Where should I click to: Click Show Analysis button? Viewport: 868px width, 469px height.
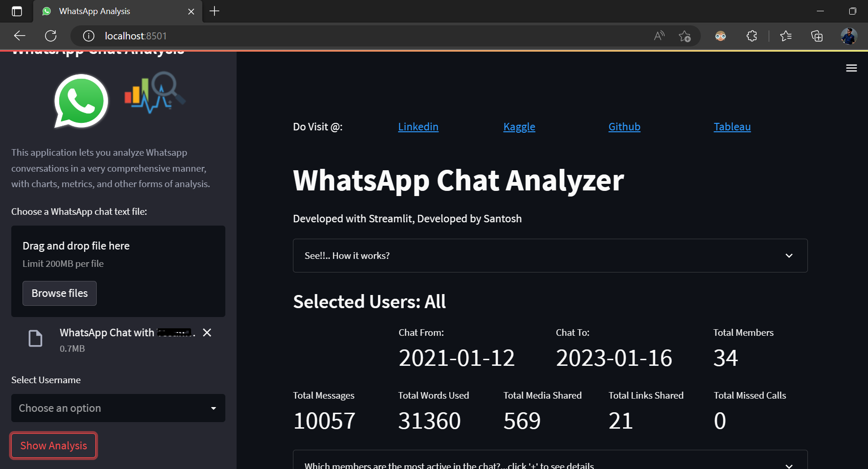[54, 446]
